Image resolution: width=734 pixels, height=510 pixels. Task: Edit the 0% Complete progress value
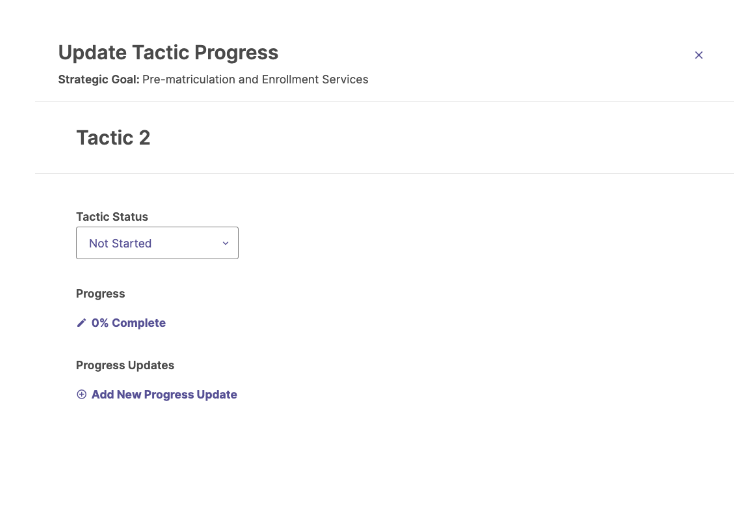point(121,323)
